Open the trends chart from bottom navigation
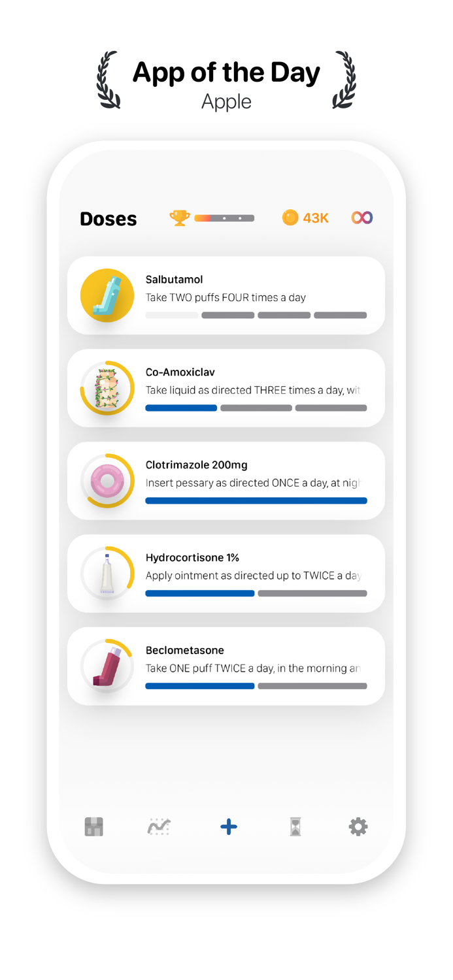 (x=159, y=826)
